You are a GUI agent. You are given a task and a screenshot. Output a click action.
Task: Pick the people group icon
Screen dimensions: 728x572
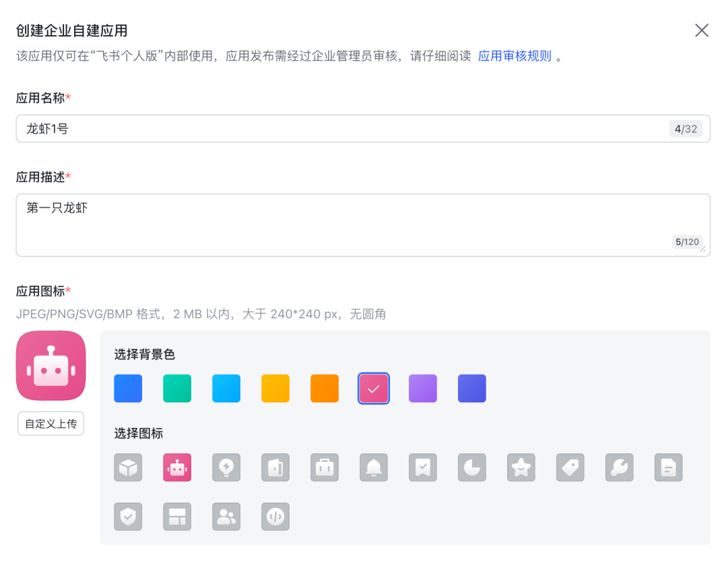tap(226, 517)
